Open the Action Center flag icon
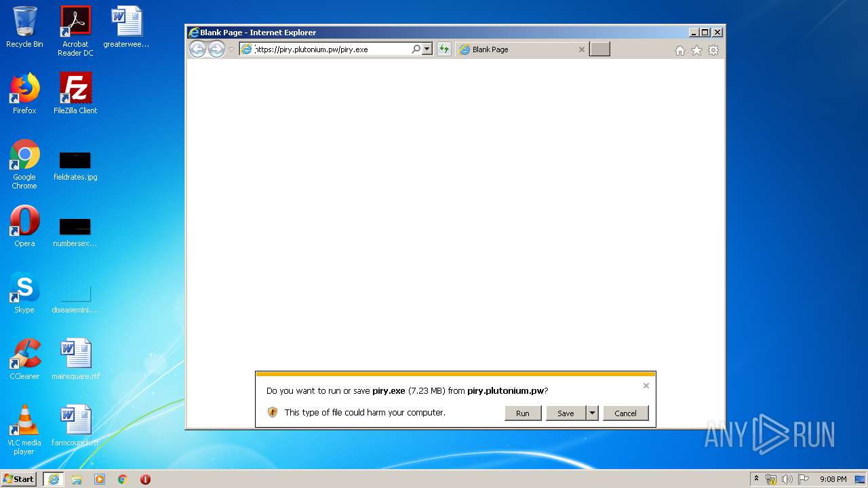Screen dimensions: 868x488 click(x=804, y=479)
